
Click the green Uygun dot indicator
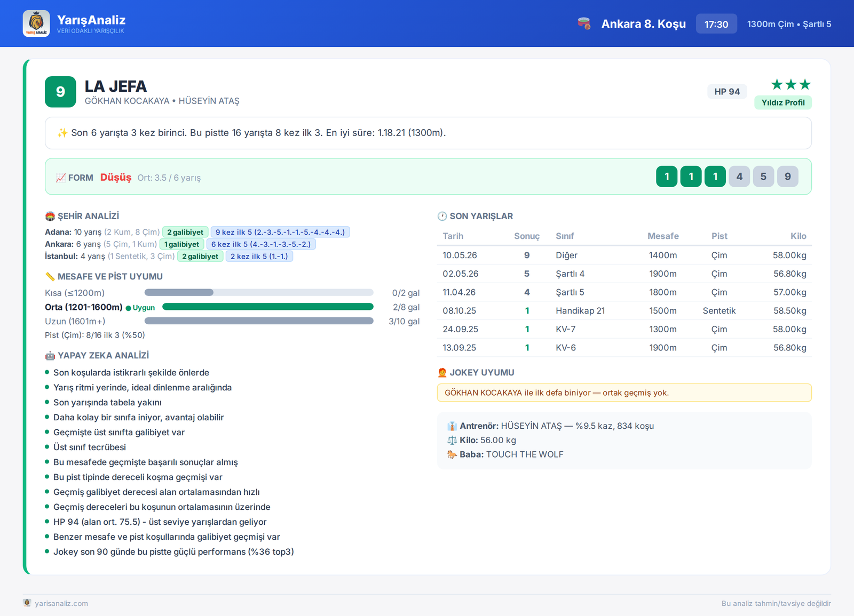pos(128,308)
